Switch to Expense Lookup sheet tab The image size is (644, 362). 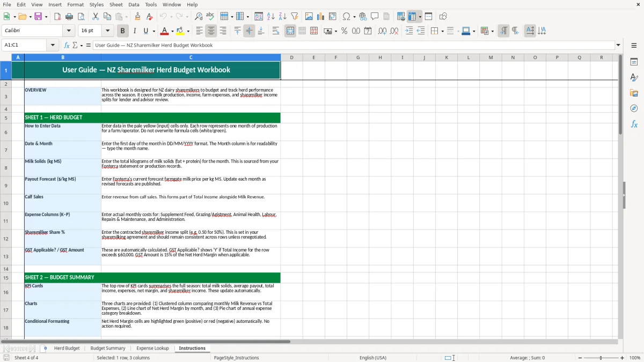coord(152,348)
